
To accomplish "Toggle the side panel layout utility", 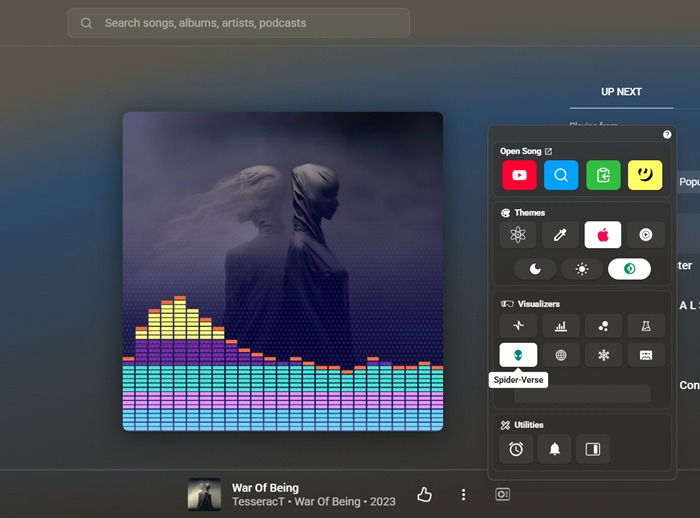I will [x=592, y=449].
